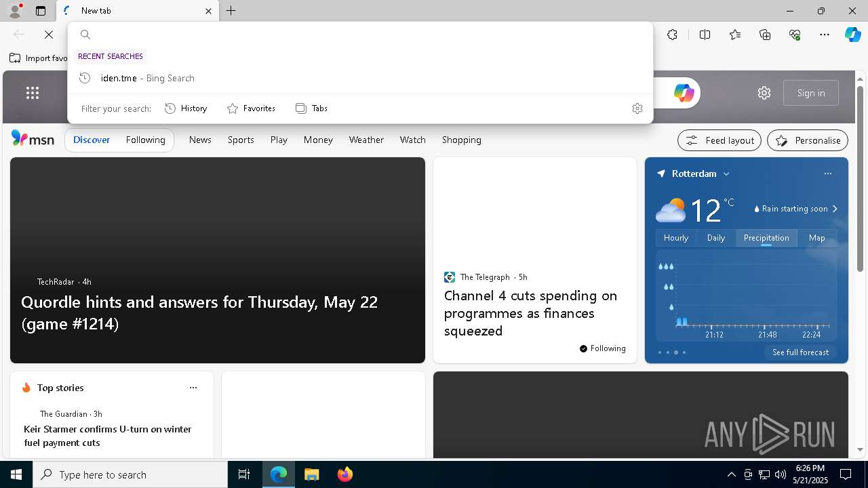Click the Copilot icon in search box
This screenshot has height=488, width=868.
(684, 93)
